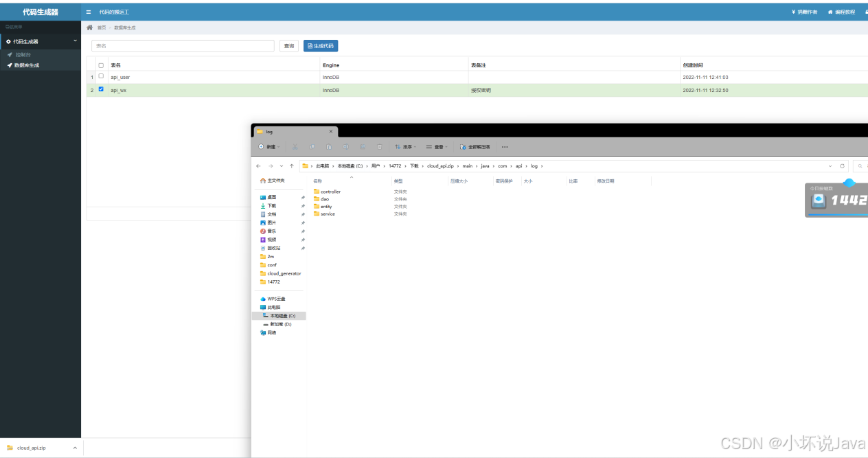Image resolution: width=868 pixels, height=458 pixels.
Task: Open WPS云盘 in navigation pane
Action: click(273, 299)
